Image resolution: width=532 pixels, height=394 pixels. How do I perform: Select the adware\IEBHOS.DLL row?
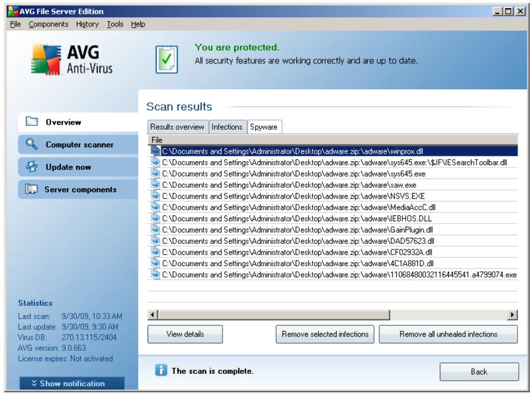(333, 218)
